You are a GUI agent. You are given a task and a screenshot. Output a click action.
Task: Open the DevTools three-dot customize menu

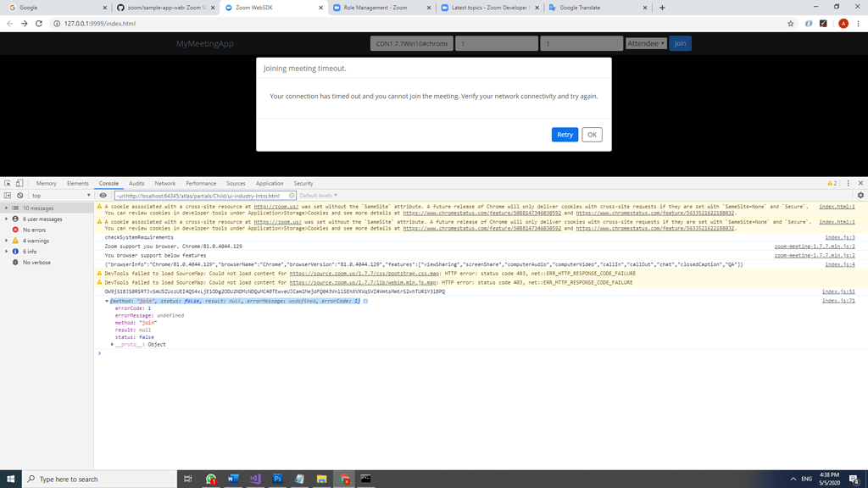click(848, 183)
